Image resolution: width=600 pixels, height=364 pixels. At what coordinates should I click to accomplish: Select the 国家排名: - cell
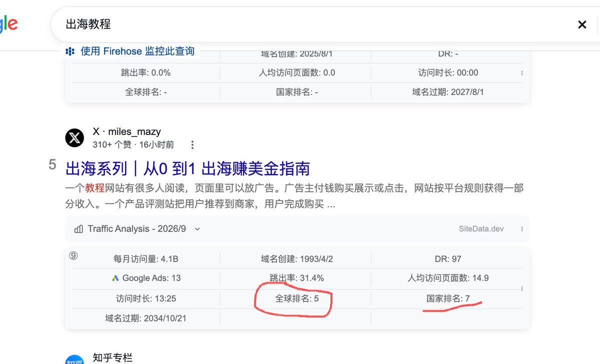[297, 92]
